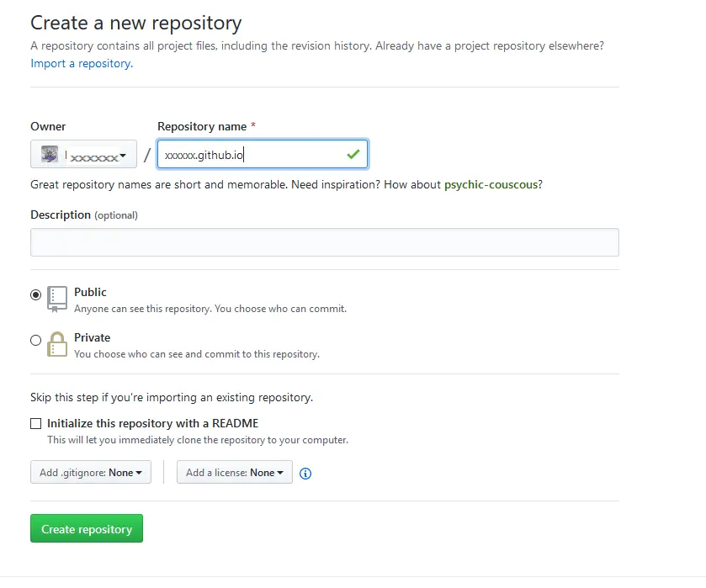The image size is (706, 588).
Task: Use the psychic-couscous name suggestion
Action: pyautogui.click(x=491, y=184)
